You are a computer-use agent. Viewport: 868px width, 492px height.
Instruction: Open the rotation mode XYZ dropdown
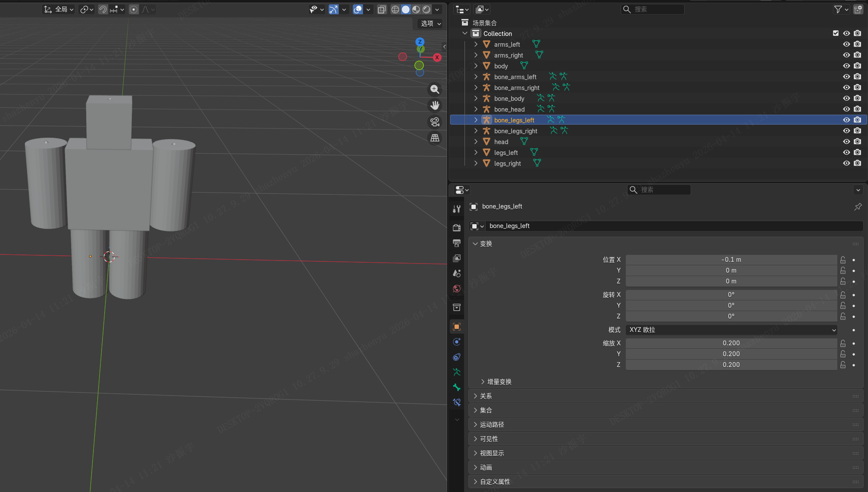[x=731, y=330]
